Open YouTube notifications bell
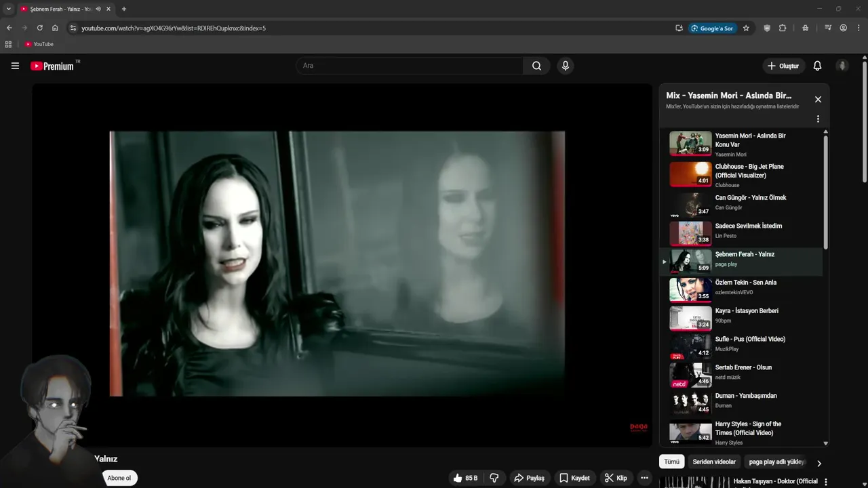This screenshot has width=868, height=488. click(817, 66)
